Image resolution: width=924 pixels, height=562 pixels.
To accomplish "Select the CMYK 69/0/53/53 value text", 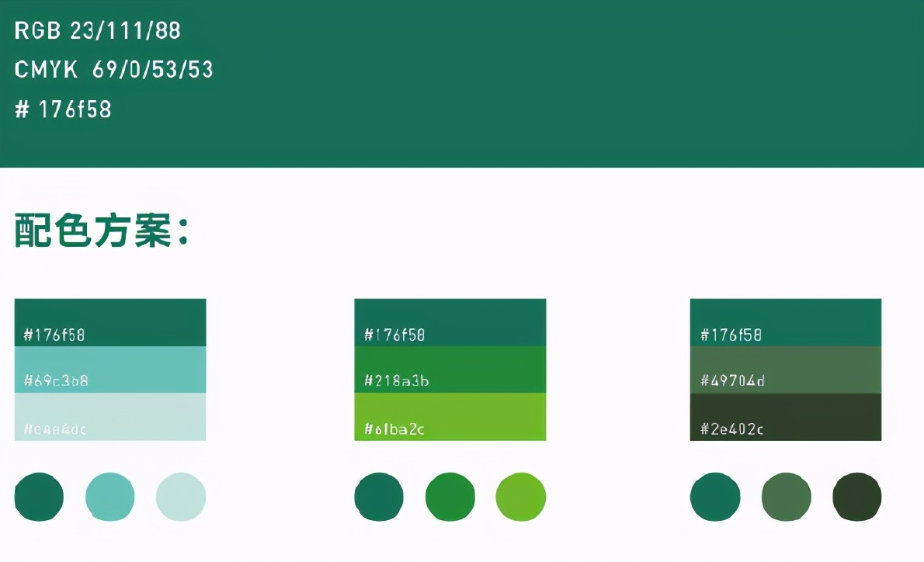I will [x=114, y=70].
